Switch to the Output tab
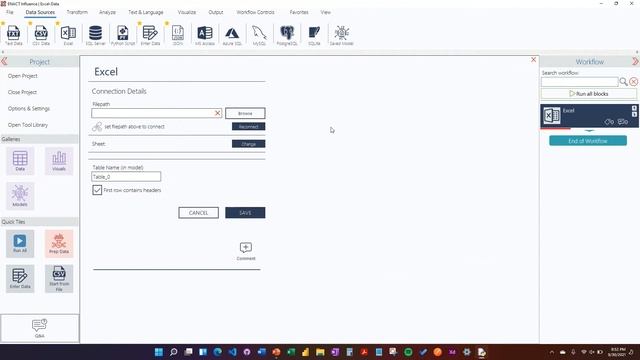Image resolution: width=640 pixels, height=360 pixels. 216,12
